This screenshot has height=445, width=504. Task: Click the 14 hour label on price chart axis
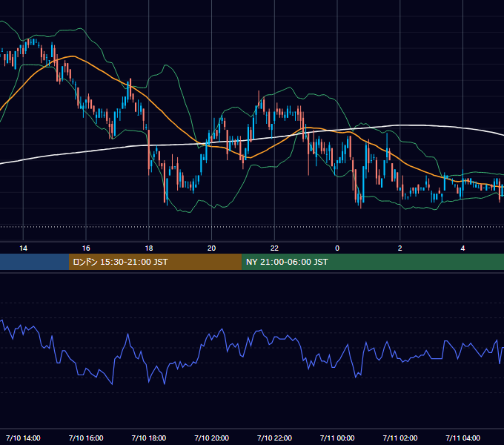23,248
